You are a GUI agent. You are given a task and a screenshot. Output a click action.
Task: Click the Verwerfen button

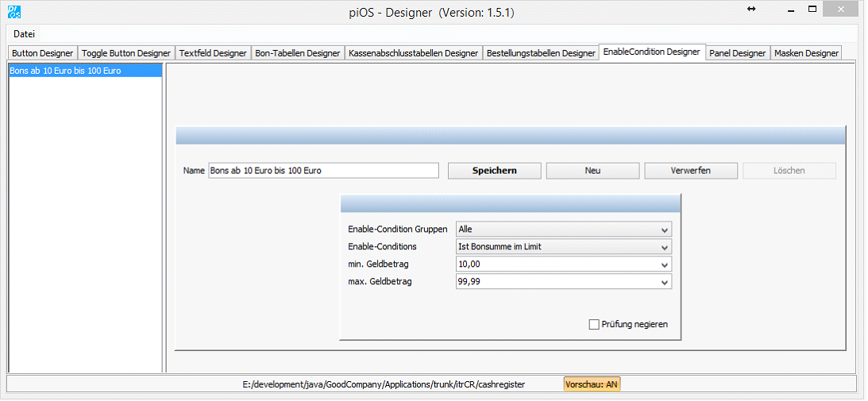691,171
